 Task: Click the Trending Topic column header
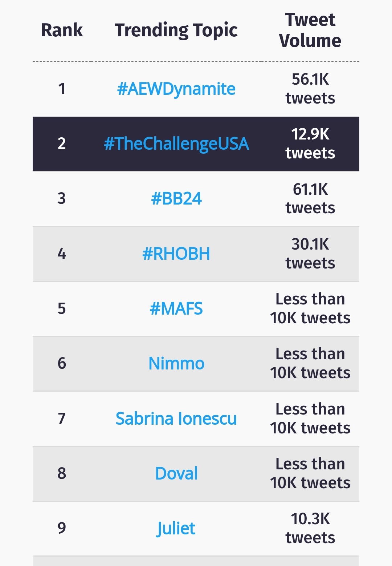(176, 31)
